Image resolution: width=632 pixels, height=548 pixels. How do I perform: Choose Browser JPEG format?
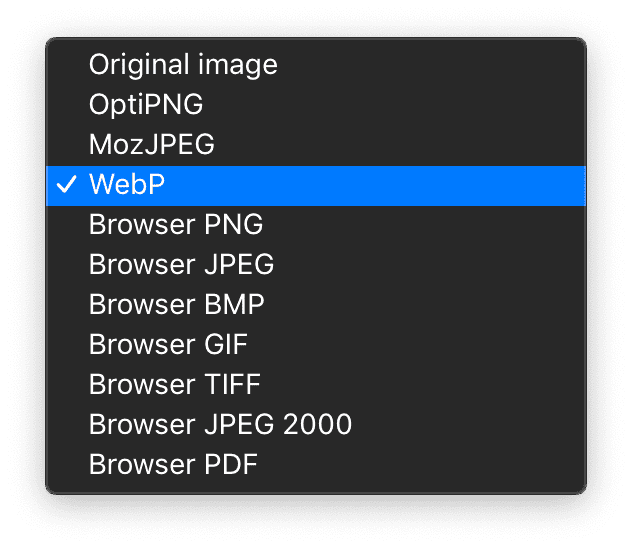coord(181,265)
